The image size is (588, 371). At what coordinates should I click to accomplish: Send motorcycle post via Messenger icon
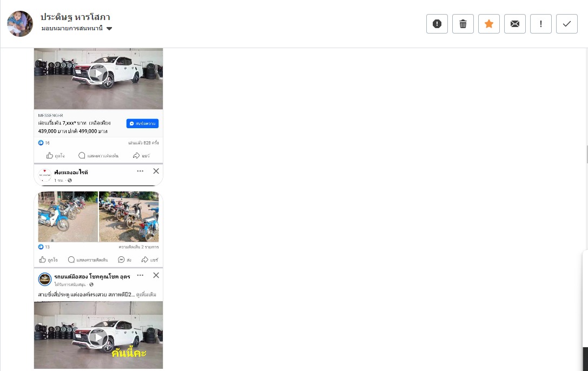(124, 260)
